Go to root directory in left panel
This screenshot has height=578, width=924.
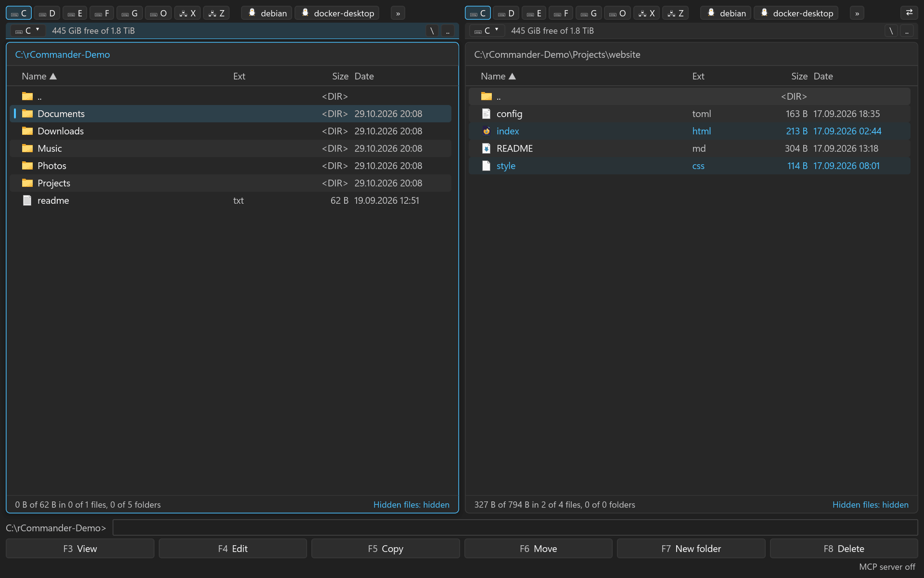(x=432, y=31)
